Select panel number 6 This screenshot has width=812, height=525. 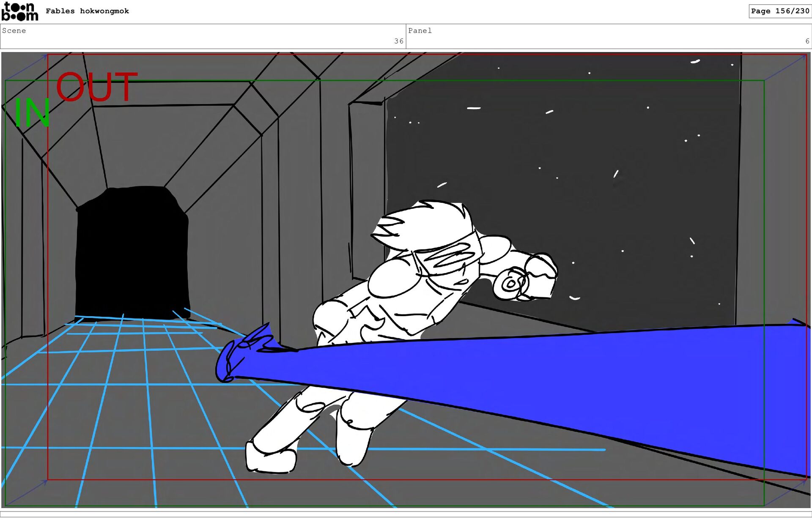pos(807,41)
